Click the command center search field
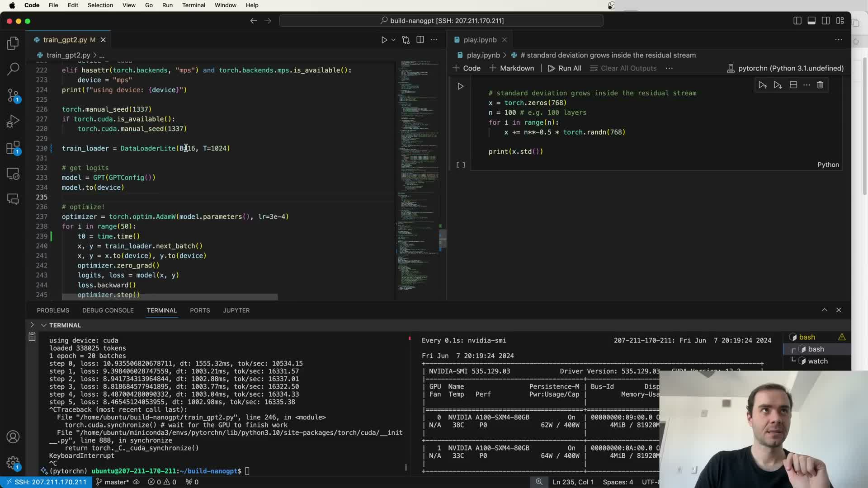 pyautogui.click(x=441, y=21)
